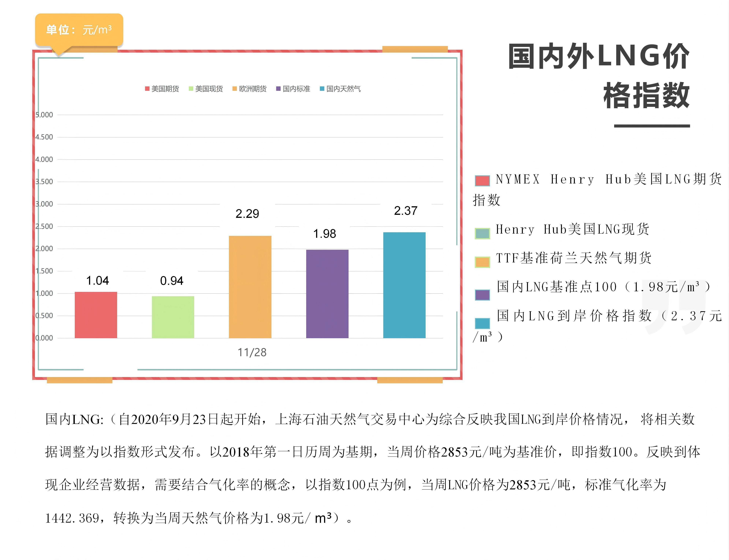
Task: Click the 1.000 y-axis label
Action: click(x=44, y=293)
